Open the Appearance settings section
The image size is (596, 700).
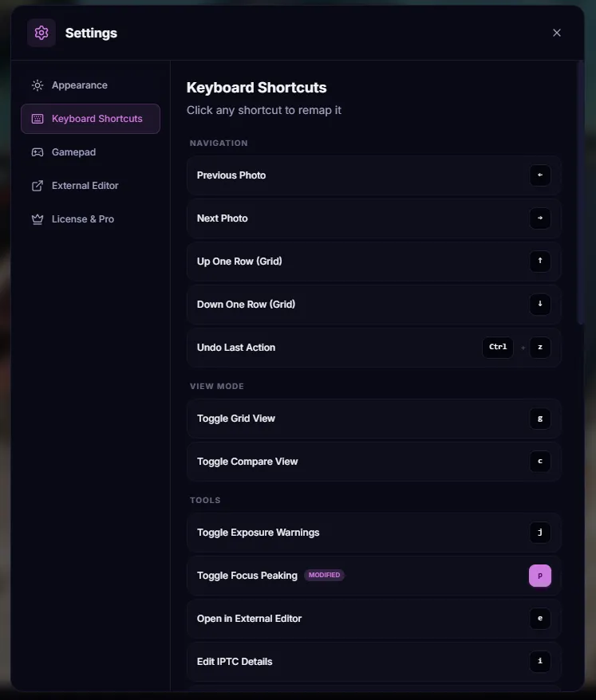90,85
